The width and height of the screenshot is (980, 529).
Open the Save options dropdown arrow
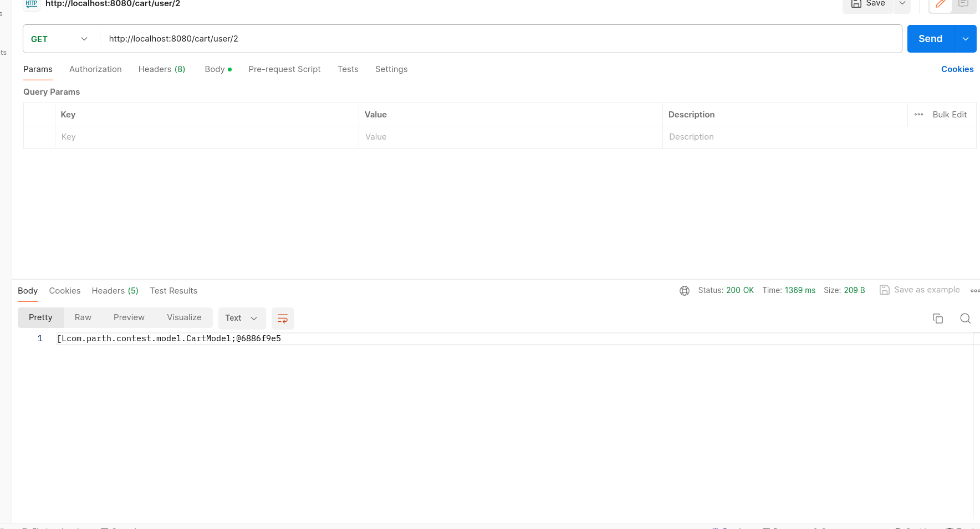(902, 4)
